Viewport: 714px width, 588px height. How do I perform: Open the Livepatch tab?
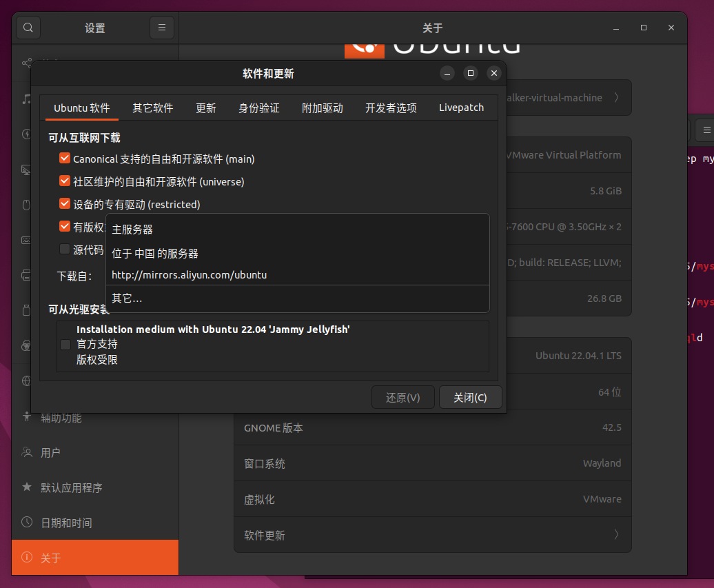[461, 108]
